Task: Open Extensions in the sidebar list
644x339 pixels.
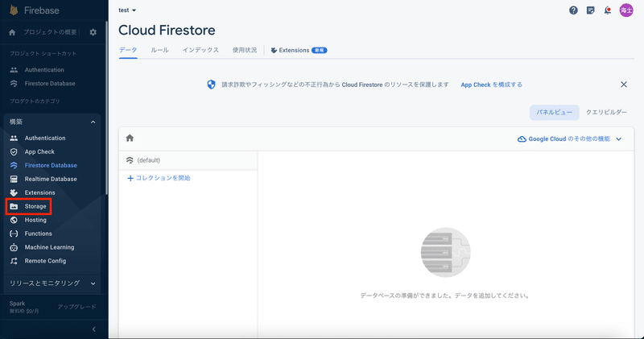Action: point(39,192)
